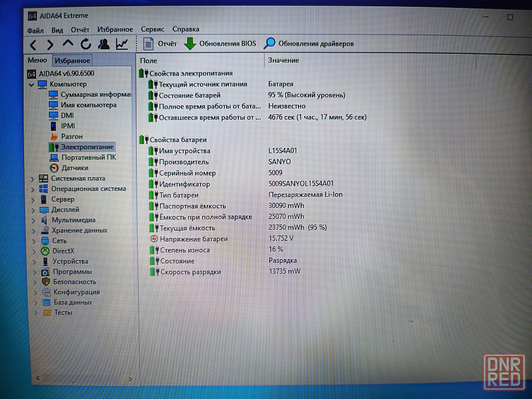Click the Обновления драйверов button label

click(316, 44)
